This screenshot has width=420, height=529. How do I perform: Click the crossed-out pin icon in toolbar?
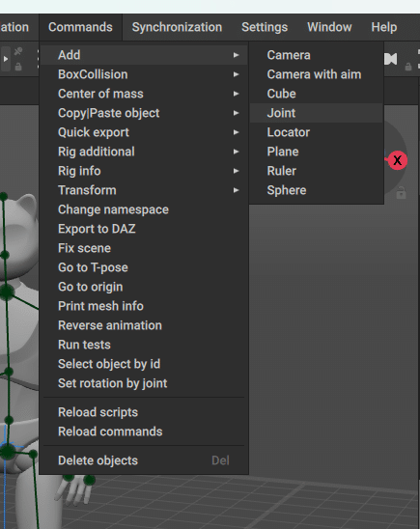(x=18, y=51)
